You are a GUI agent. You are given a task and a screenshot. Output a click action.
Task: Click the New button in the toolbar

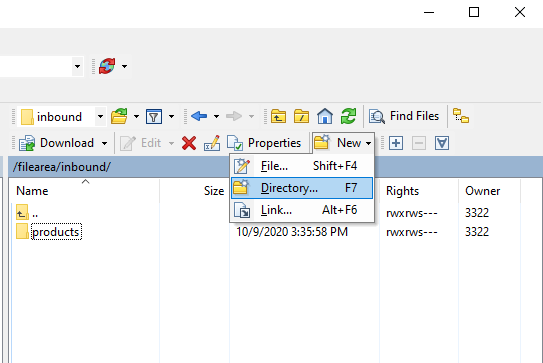click(x=343, y=143)
